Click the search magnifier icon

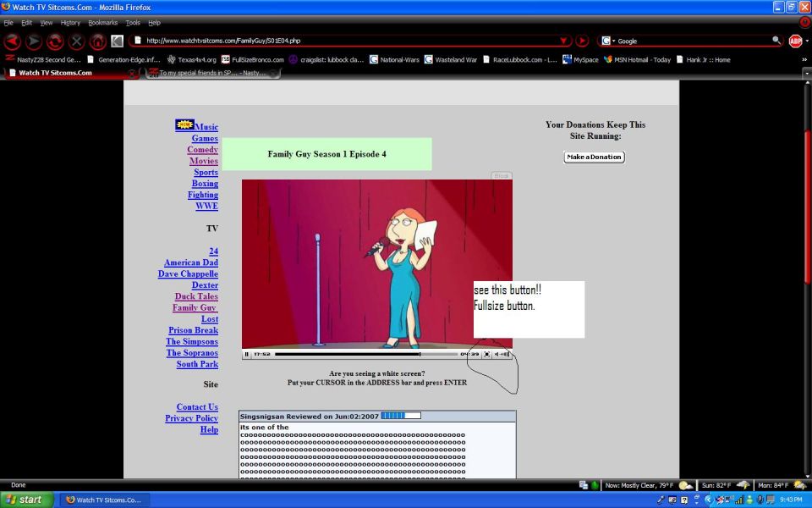click(776, 40)
